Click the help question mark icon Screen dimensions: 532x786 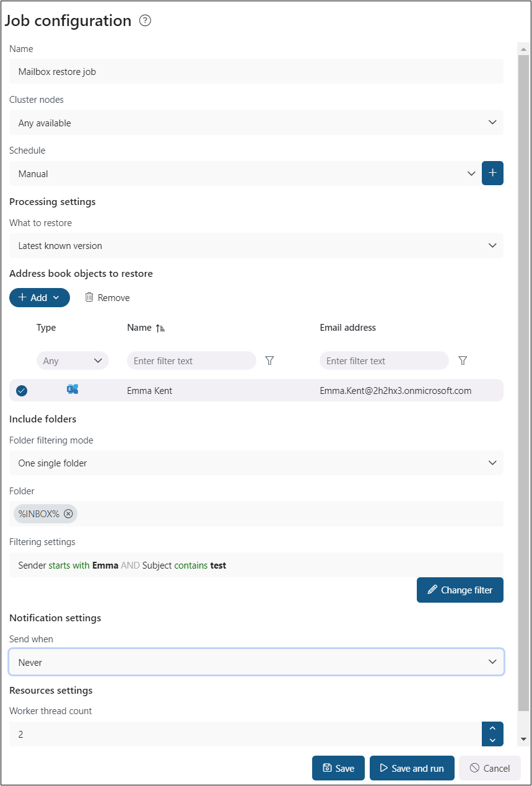[145, 21]
